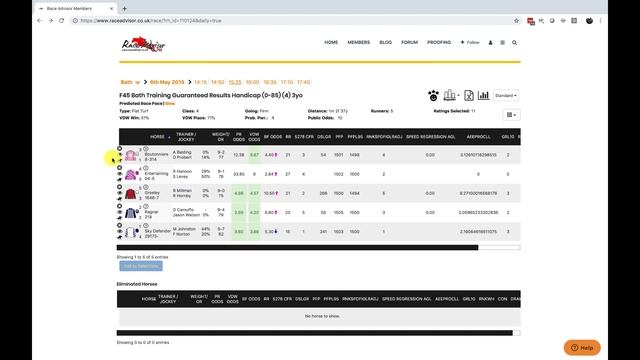Switch to the 17:45 race
This screenshot has width=640, height=360.
tap(304, 82)
